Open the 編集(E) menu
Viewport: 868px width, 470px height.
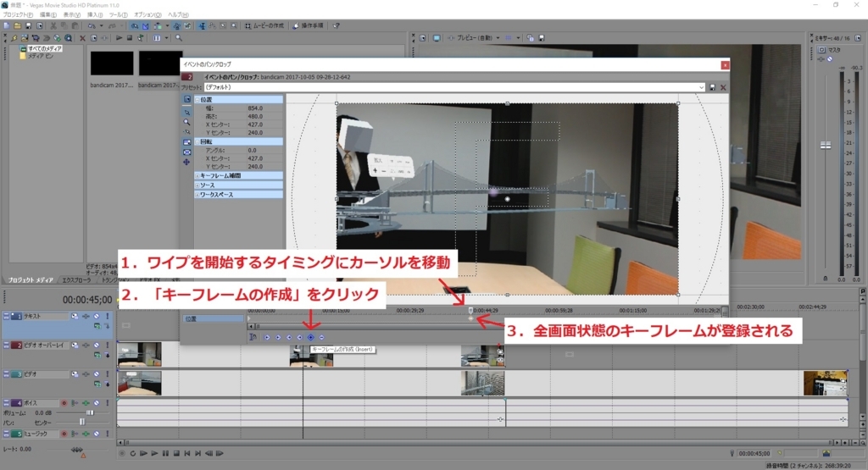[47, 14]
